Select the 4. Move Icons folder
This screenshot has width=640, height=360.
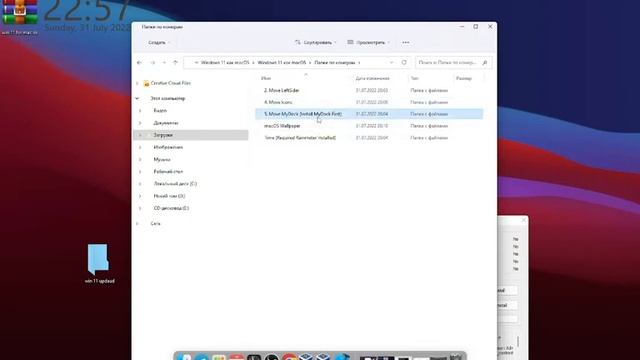point(278,102)
